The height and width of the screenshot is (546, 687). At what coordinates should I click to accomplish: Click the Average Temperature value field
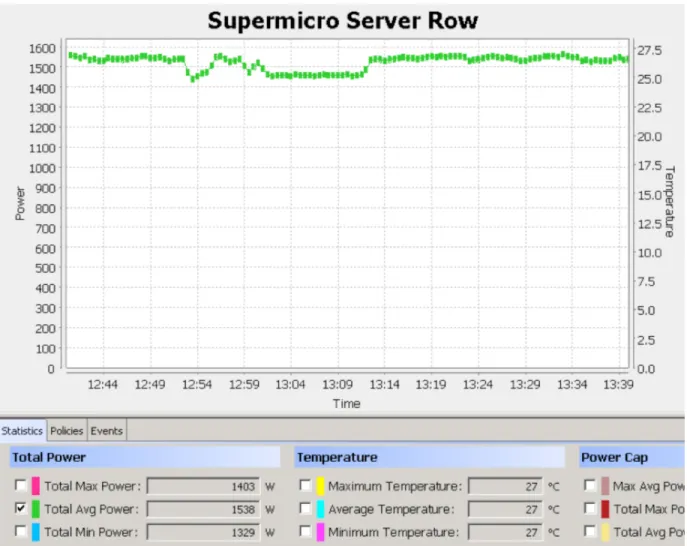pos(505,509)
